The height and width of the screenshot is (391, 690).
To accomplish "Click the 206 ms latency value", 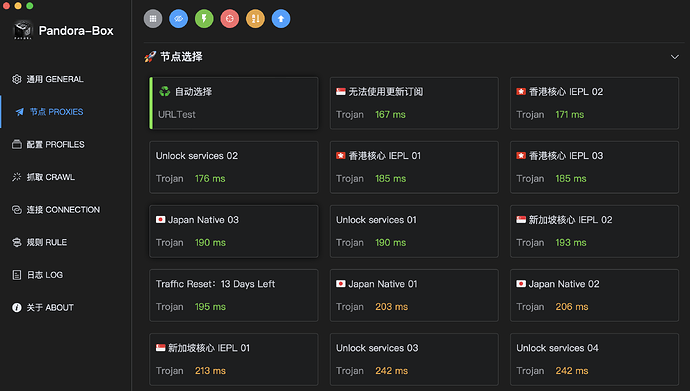I will point(572,307).
